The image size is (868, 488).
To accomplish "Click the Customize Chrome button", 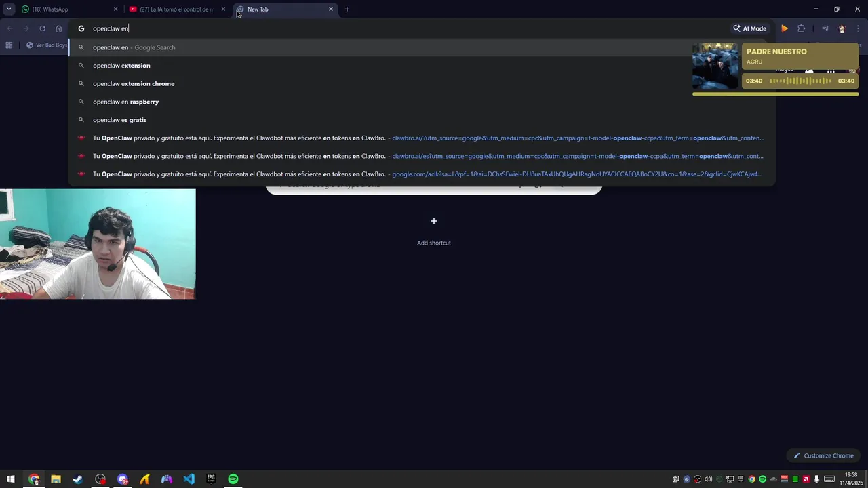I will [823, 455].
